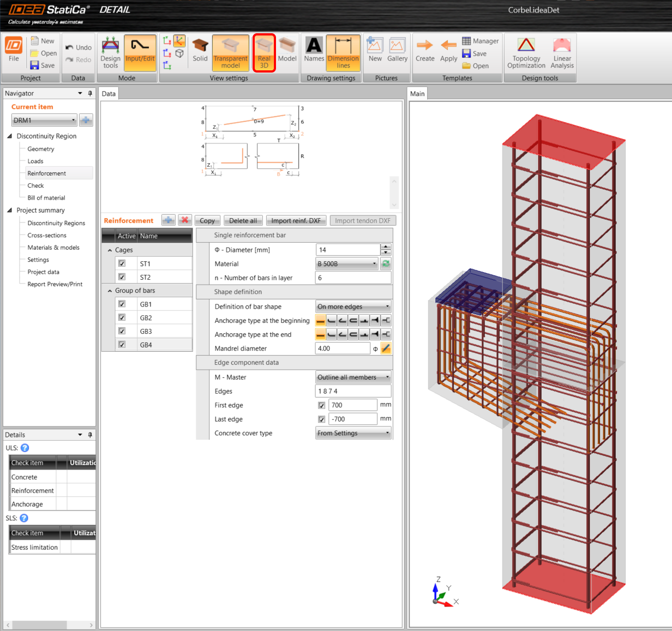Change the 'On more edges' shape definition dropdown
672x631 pixels.
353,307
